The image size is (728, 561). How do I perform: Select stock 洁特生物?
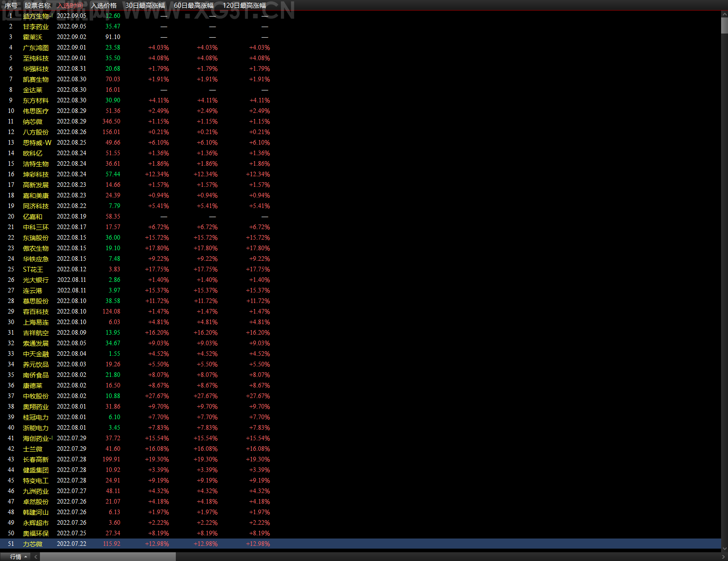tap(36, 164)
